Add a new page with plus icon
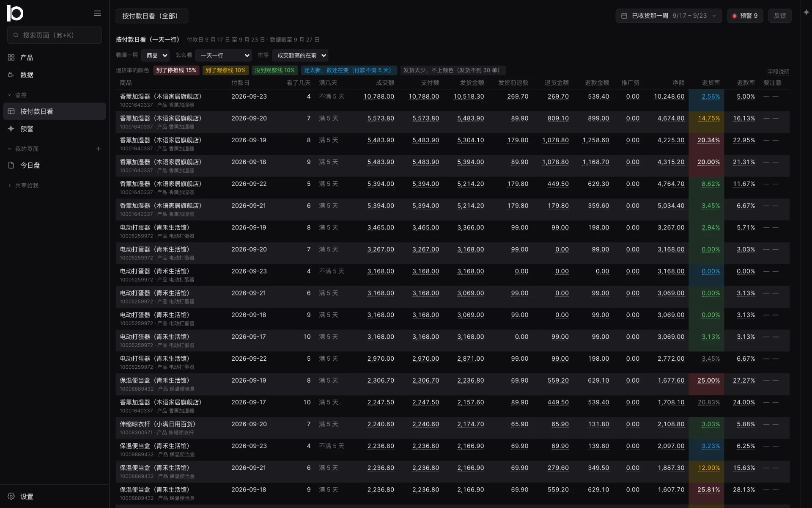The width and height of the screenshot is (812, 508). tap(99, 149)
